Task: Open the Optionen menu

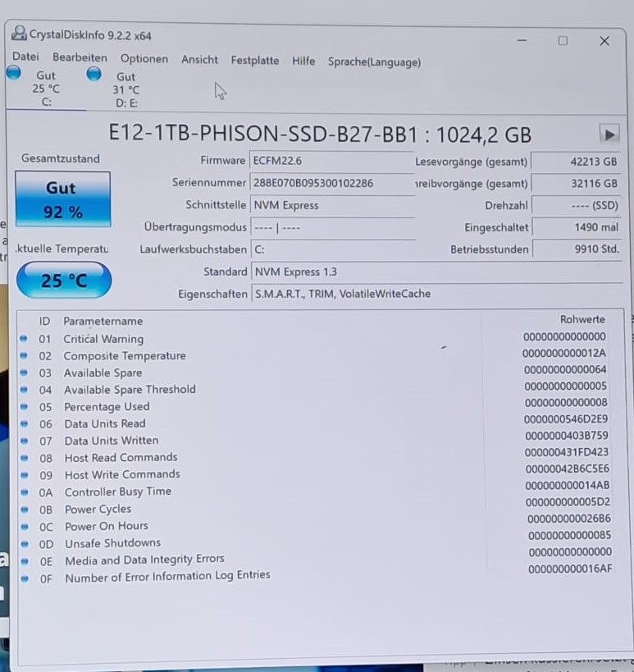Action: pos(144,59)
